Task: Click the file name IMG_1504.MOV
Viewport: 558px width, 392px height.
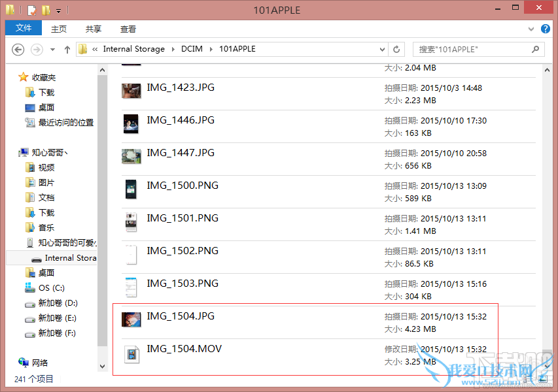Action: [x=184, y=349]
